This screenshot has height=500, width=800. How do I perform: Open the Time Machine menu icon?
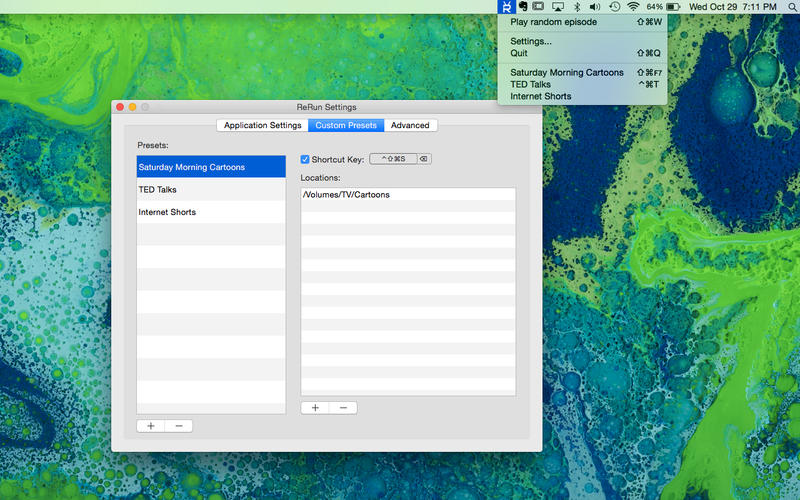pos(615,7)
